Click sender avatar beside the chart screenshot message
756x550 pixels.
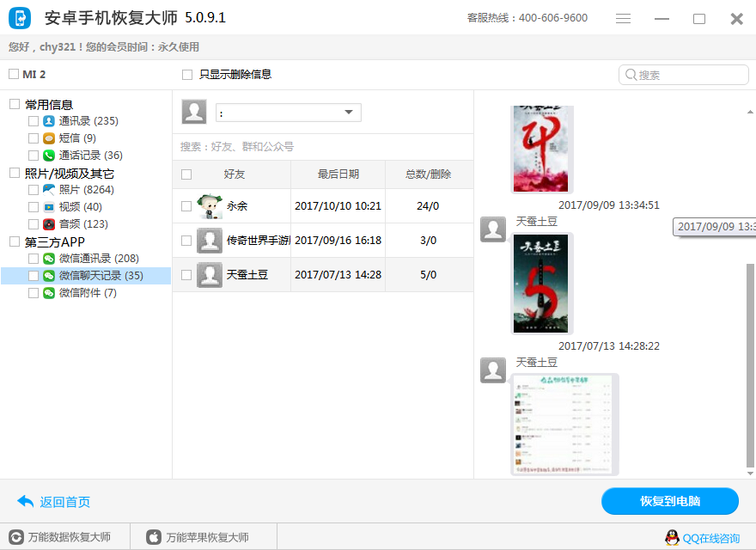(x=493, y=370)
